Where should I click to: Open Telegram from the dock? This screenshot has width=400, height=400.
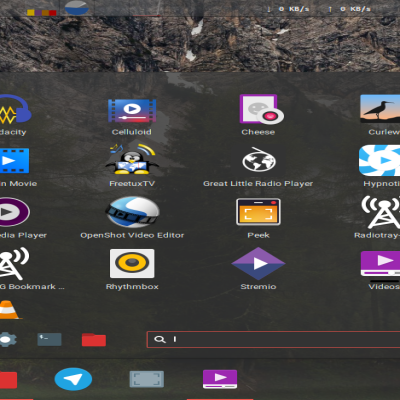(73, 379)
